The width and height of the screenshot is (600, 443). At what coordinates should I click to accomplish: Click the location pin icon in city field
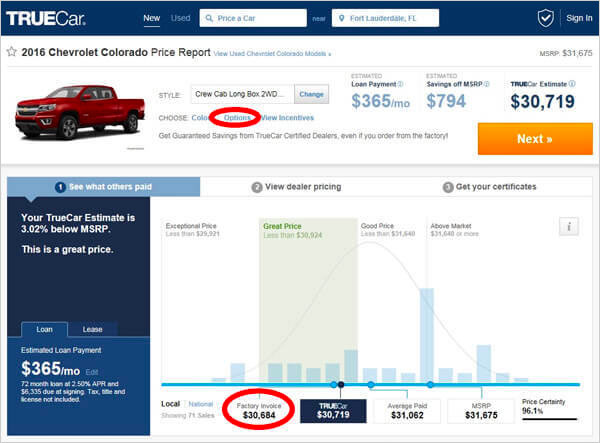(342, 18)
